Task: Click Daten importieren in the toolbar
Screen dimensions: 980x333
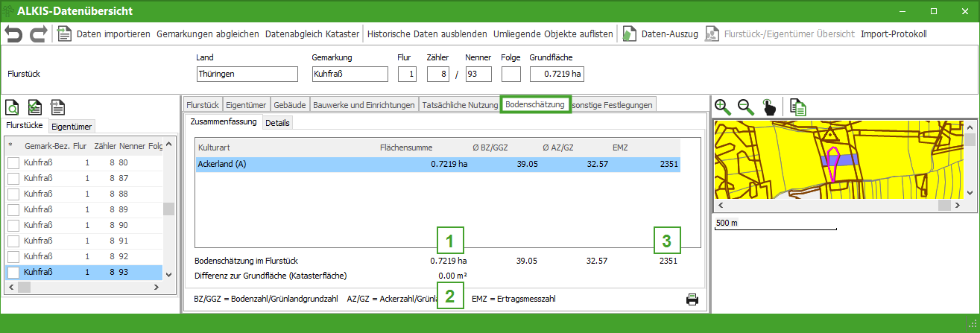Action: tap(104, 34)
